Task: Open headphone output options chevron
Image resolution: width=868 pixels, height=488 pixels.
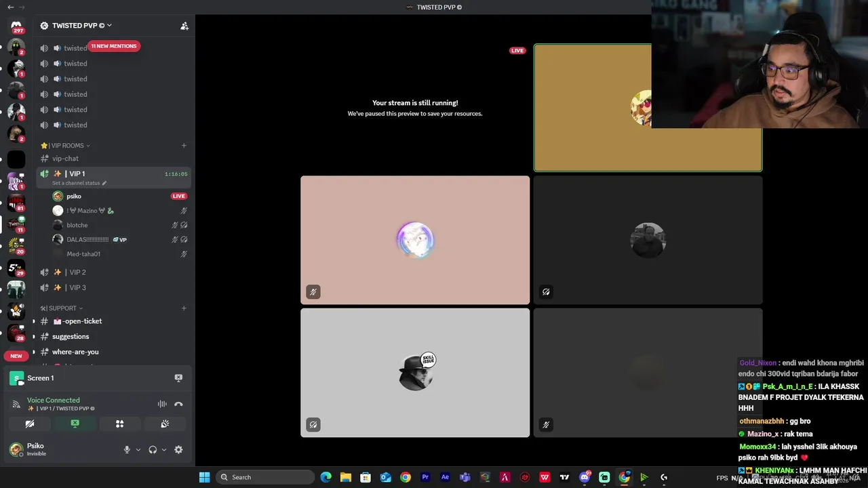Action: (164, 449)
